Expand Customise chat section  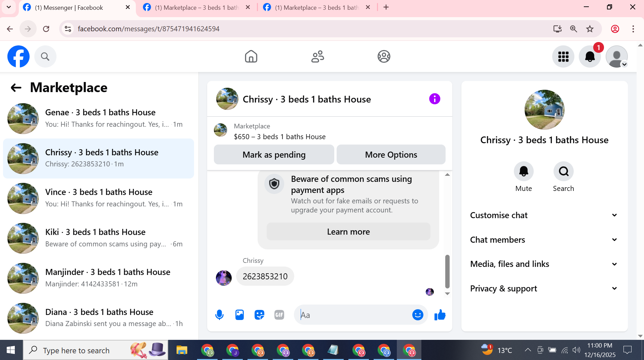[x=544, y=215]
